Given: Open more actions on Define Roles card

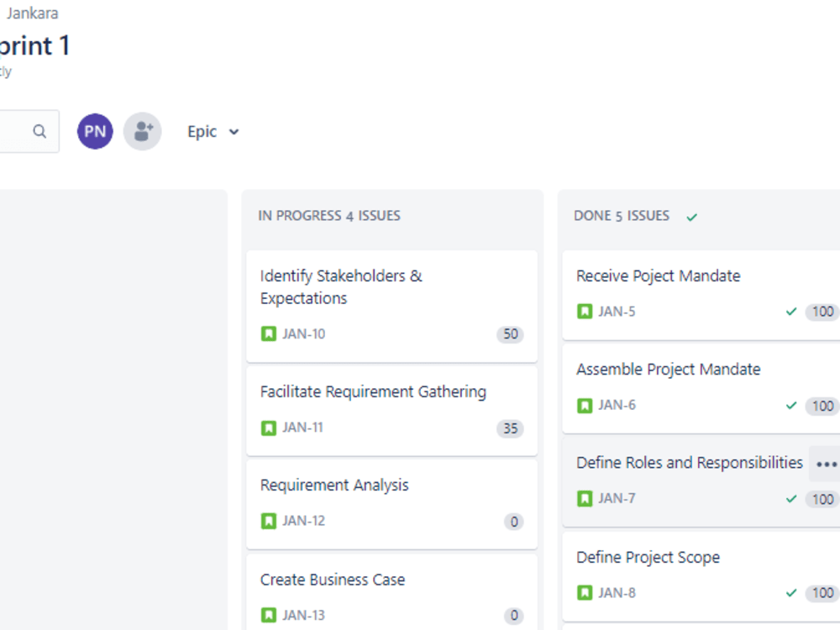Looking at the screenshot, I should pos(826,464).
